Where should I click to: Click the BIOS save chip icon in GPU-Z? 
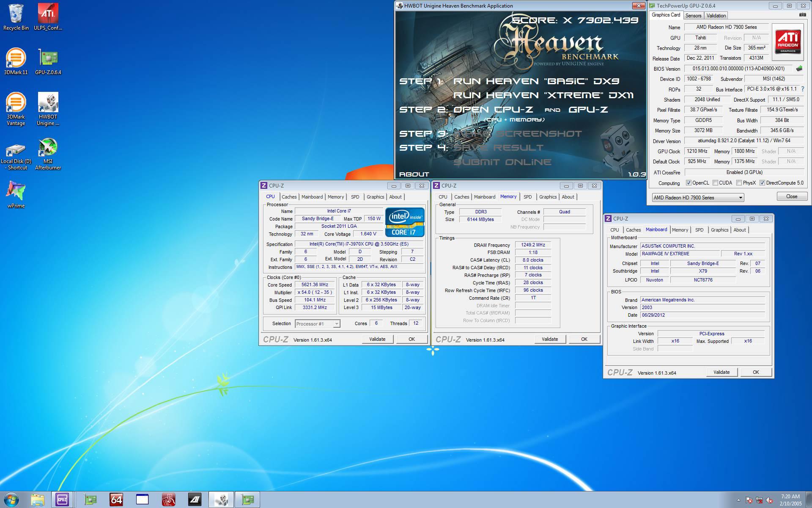click(799, 69)
